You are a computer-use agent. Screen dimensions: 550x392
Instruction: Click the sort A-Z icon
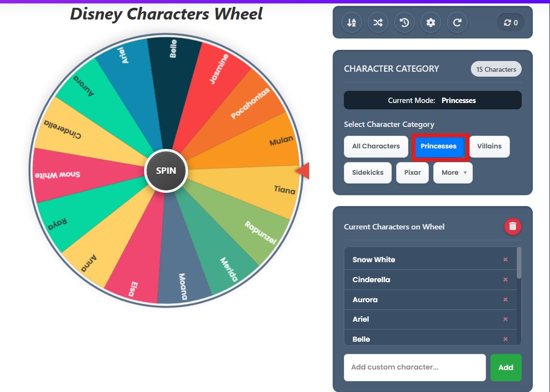click(x=352, y=23)
